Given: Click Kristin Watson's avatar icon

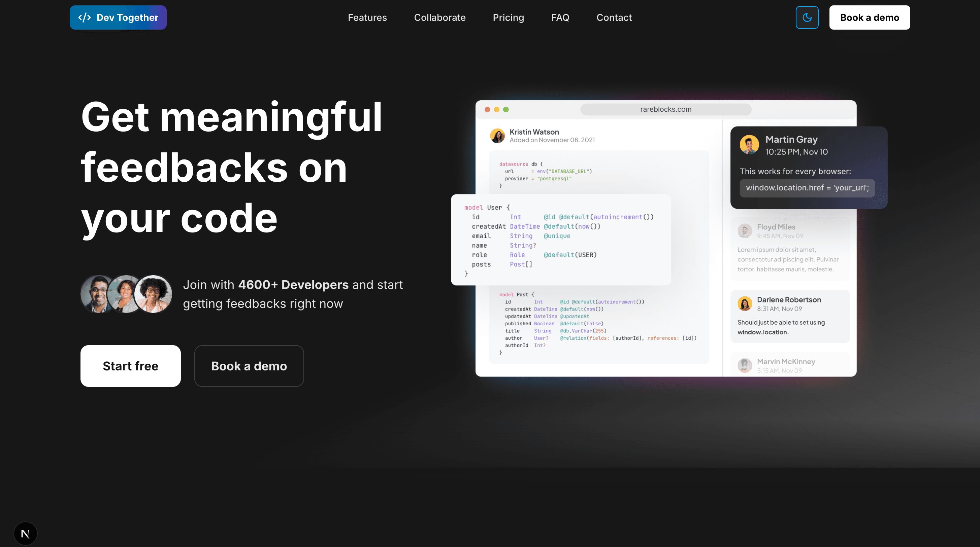Looking at the screenshot, I should tap(497, 136).
